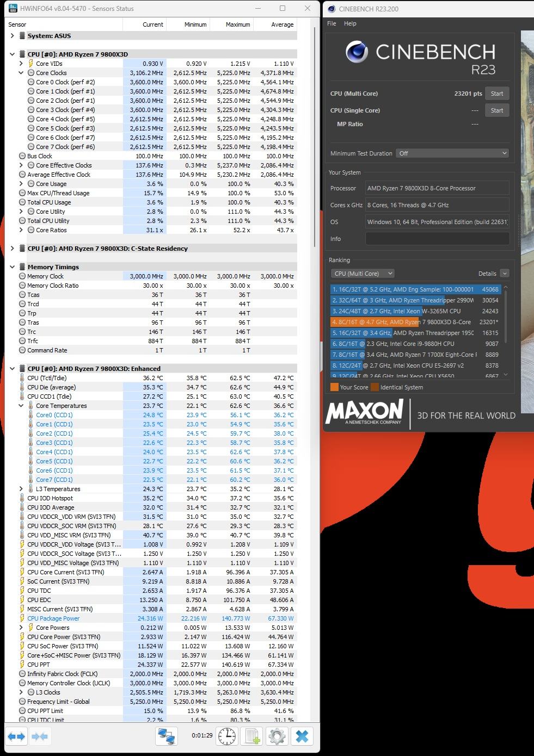
Task: Click the circle icon beside Total CPU Usage
Action: tap(22, 202)
